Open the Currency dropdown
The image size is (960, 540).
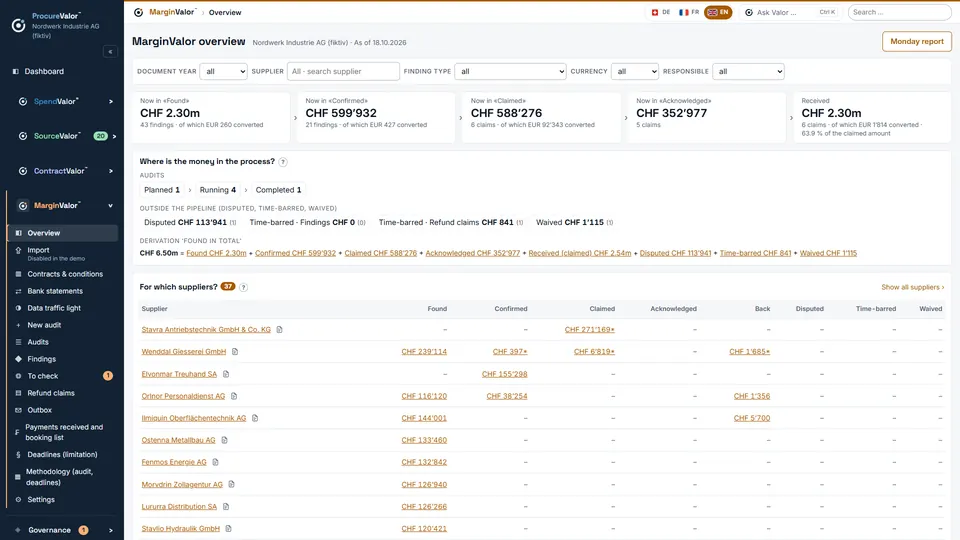[634, 72]
